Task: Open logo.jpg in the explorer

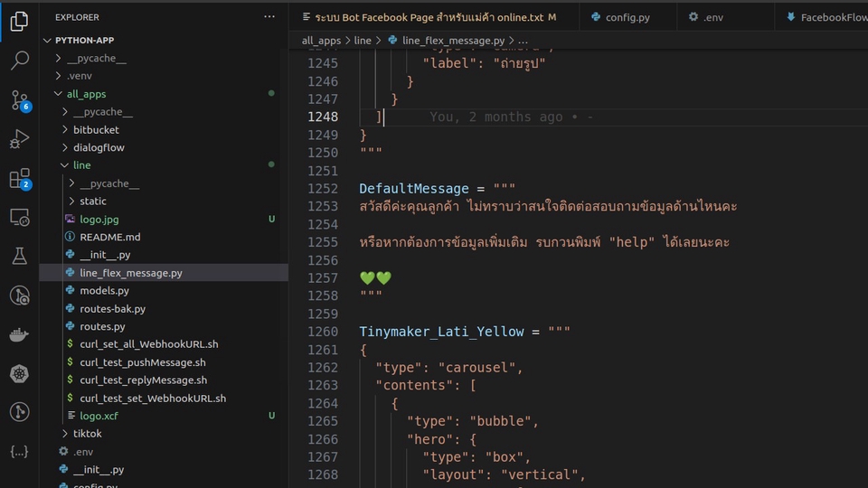Action: click(99, 219)
